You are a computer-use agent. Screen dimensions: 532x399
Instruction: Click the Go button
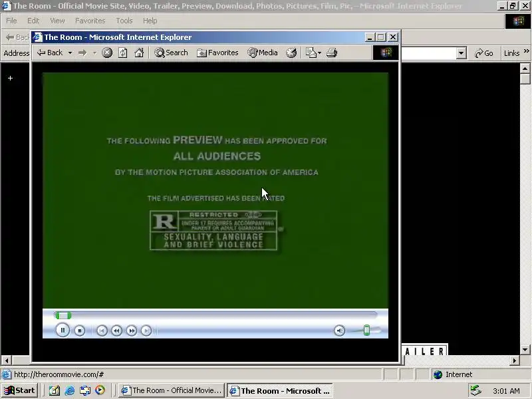point(484,53)
